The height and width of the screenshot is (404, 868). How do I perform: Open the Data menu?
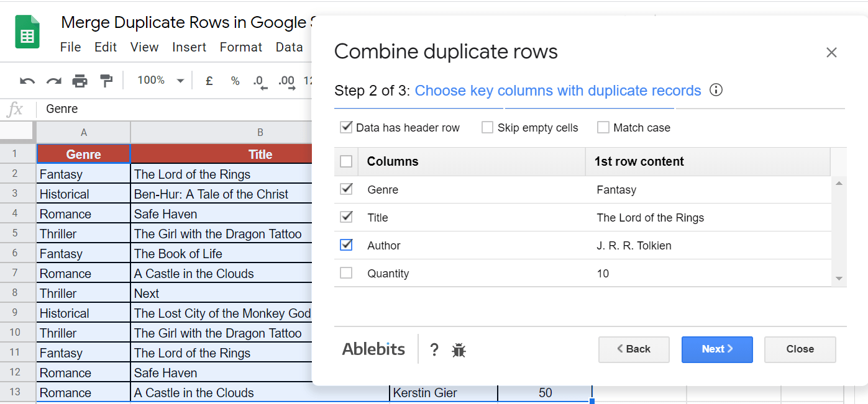[289, 47]
